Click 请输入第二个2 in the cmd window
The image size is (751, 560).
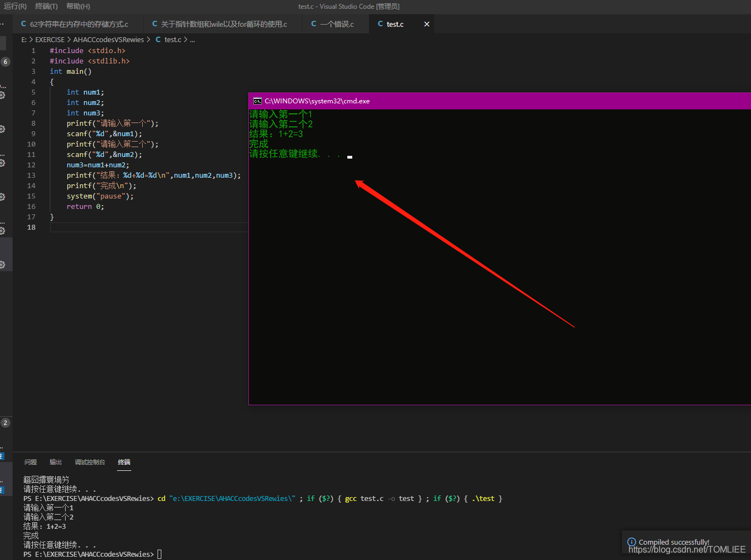[x=281, y=124]
